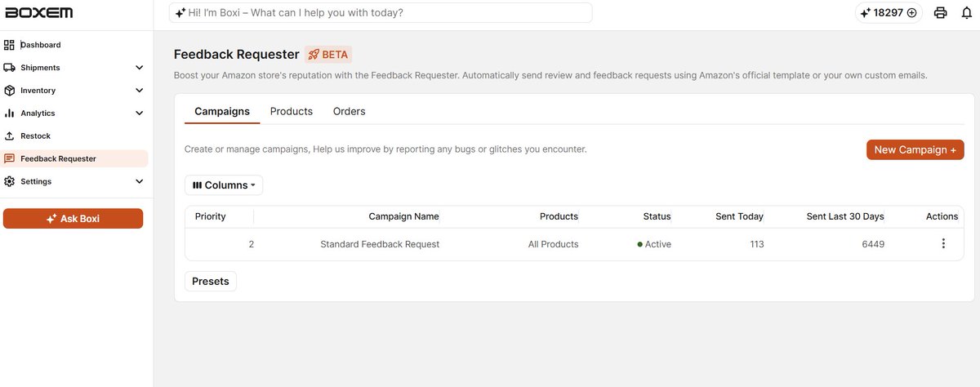Click the green Active status dot
The height and width of the screenshot is (387, 980).
639,244
